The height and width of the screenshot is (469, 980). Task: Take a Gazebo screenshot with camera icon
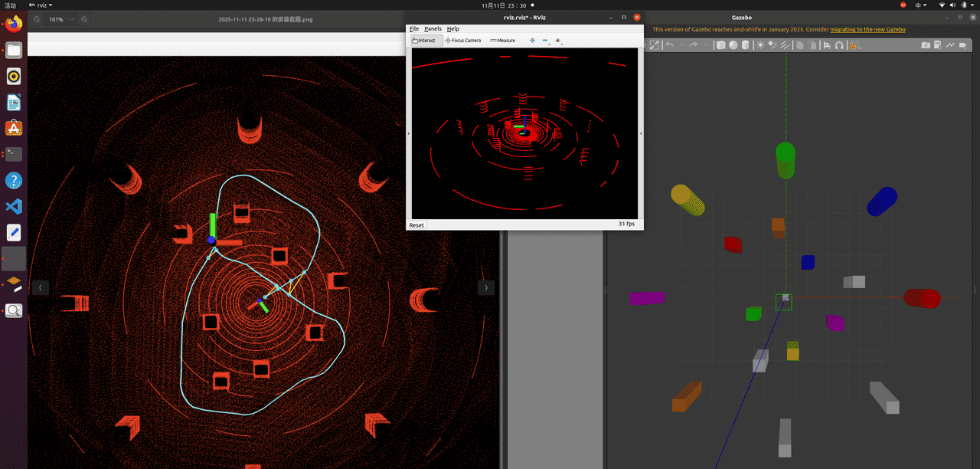point(926,45)
